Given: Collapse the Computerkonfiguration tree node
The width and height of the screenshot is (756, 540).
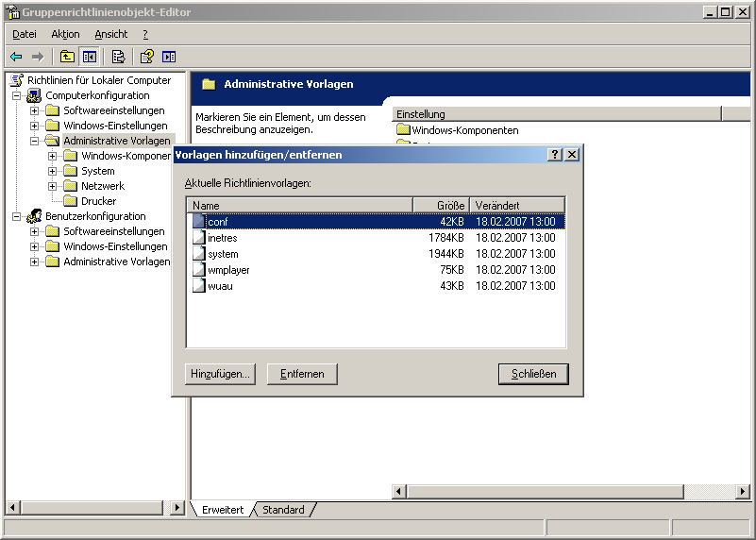Looking at the screenshot, I should (17, 95).
